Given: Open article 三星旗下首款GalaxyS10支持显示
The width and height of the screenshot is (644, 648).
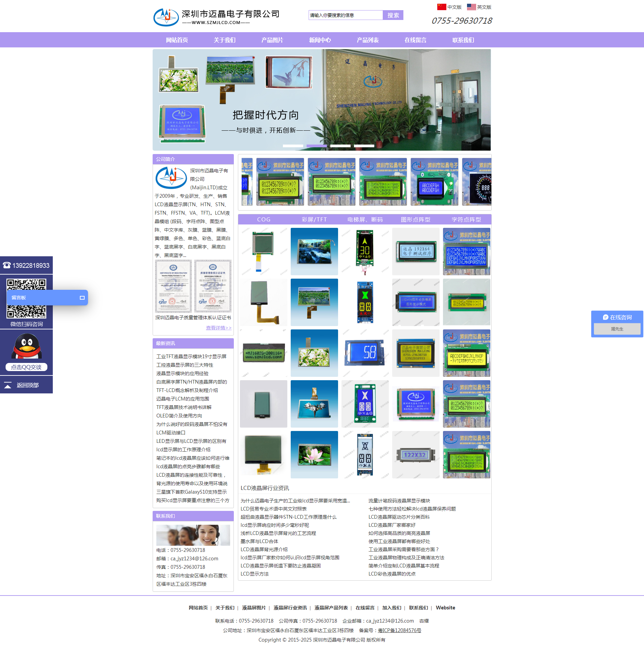Looking at the screenshot, I should coord(192,492).
